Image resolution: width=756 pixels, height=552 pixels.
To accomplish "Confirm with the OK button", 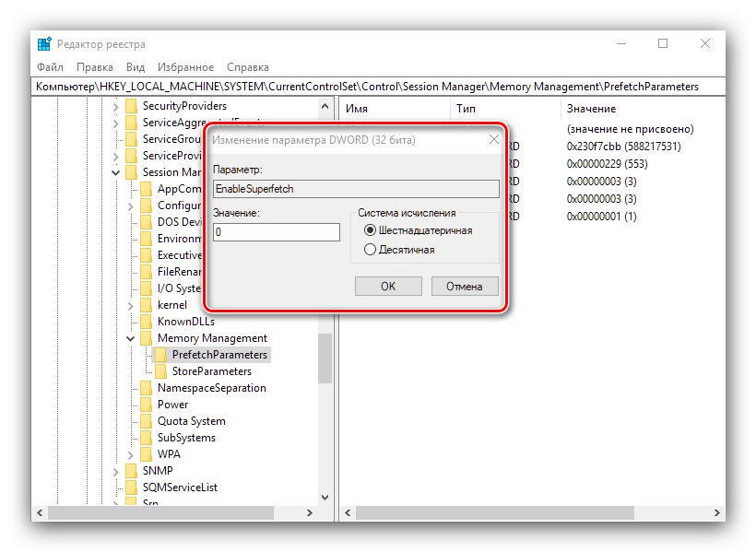I will click(x=388, y=287).
